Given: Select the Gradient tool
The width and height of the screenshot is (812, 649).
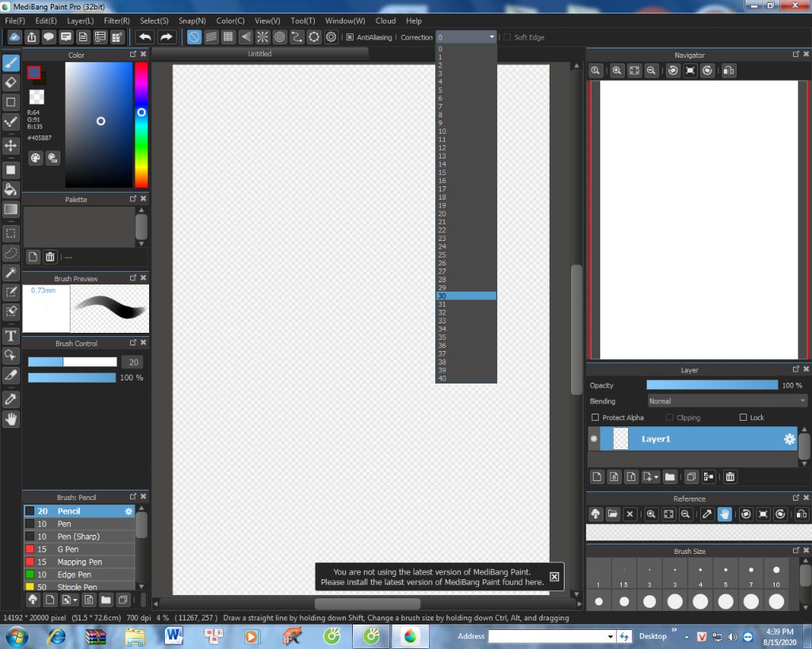Looking at the screenshot, I should pyautogui.click(x=11, y=209).
